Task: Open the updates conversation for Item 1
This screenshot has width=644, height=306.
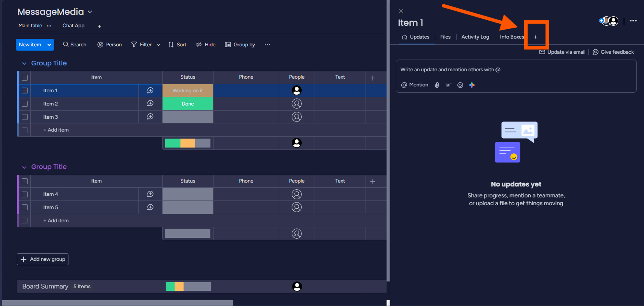Action: 150,90
